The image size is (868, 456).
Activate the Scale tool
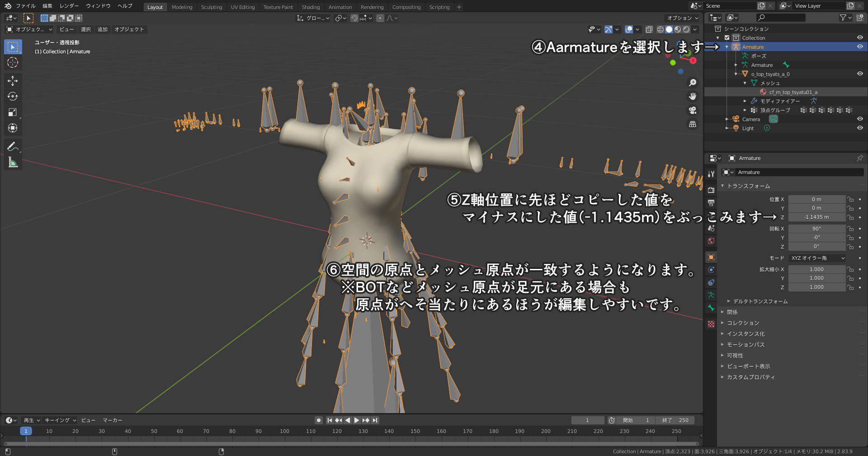click(13, 113)
